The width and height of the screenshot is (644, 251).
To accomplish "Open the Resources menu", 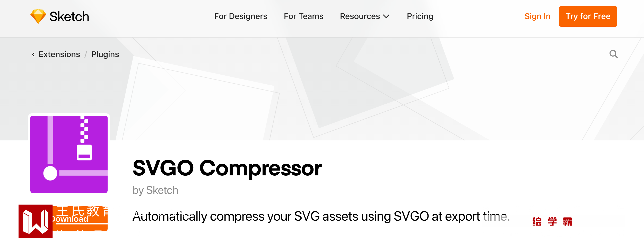I will coord(360,16).
